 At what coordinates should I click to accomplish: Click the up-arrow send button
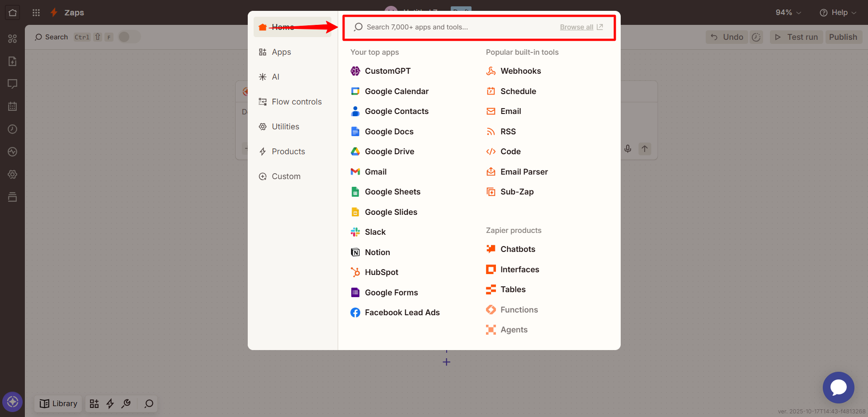click(645, 149)
